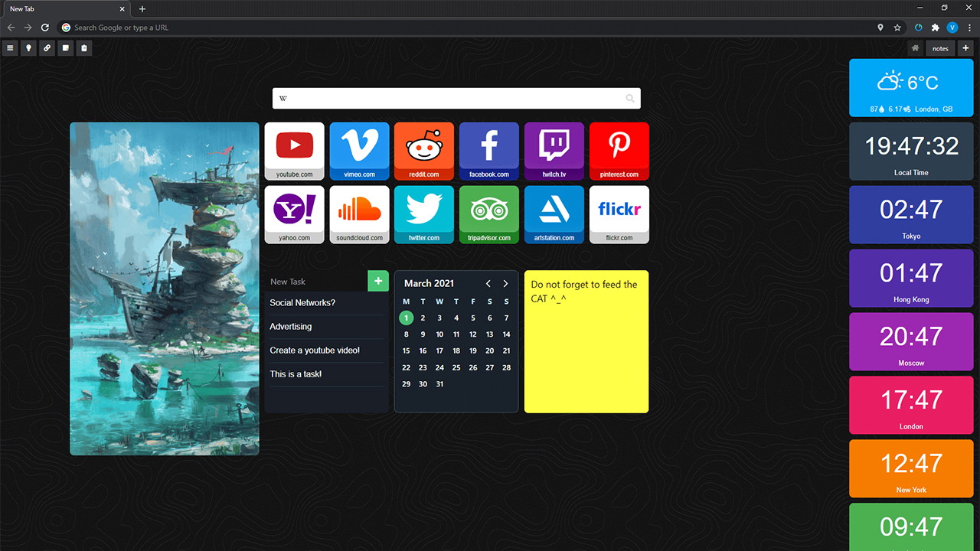Click the chain link icon in toolbar
Screen dimensions: 980x551
point(47,48)
